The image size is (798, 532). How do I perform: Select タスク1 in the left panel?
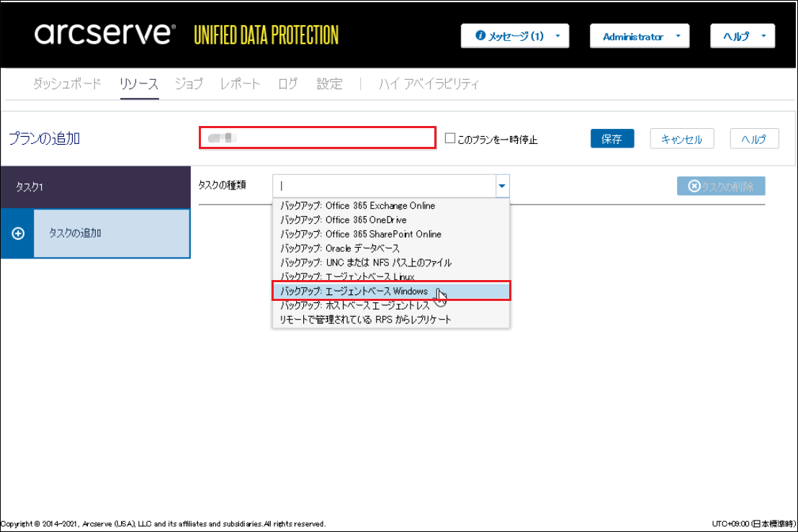coord(95,186)
